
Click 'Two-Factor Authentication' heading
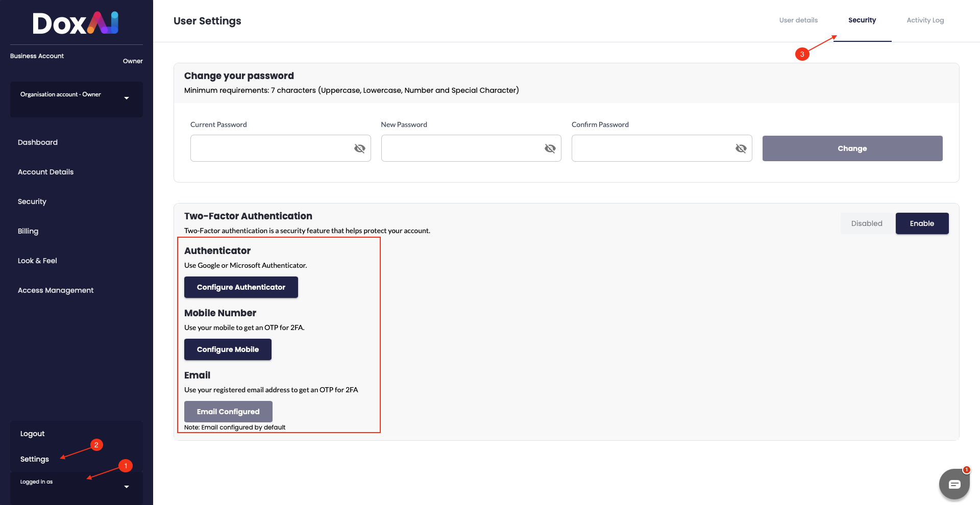248,216
